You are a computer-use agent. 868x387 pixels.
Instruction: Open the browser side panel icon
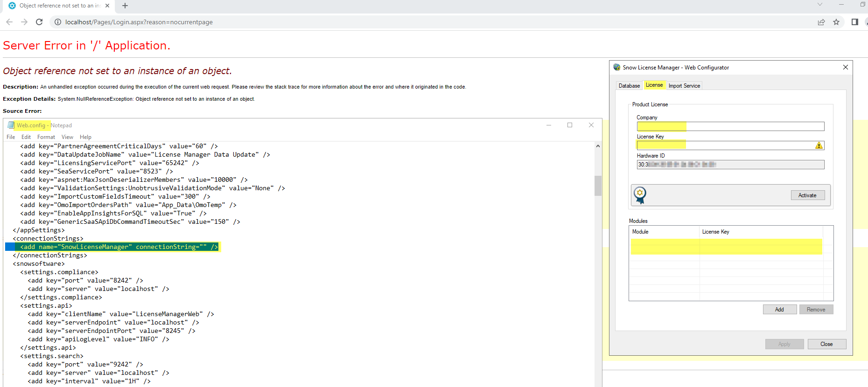[x=855, y=22]
